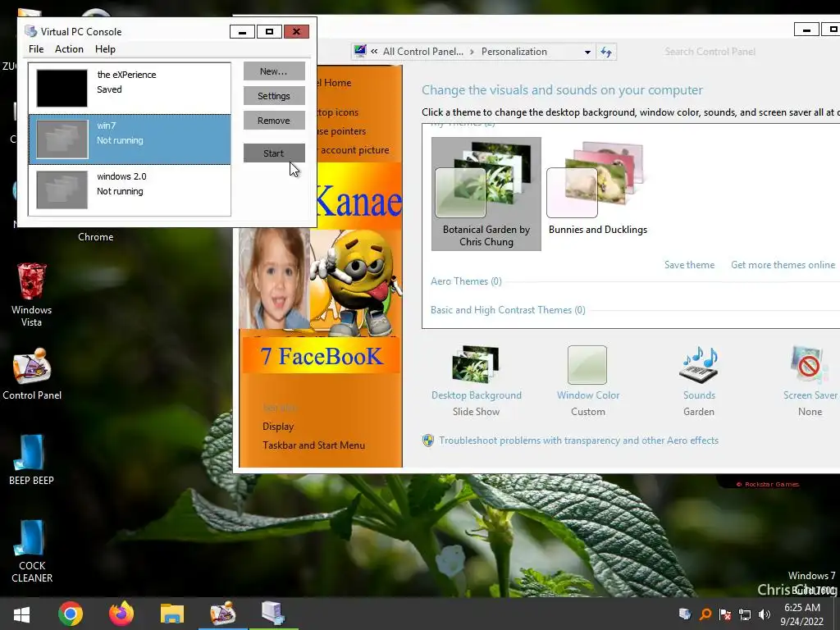Click the mouse pointers sidebar link
840x630 pixels.
click(342, 131)
